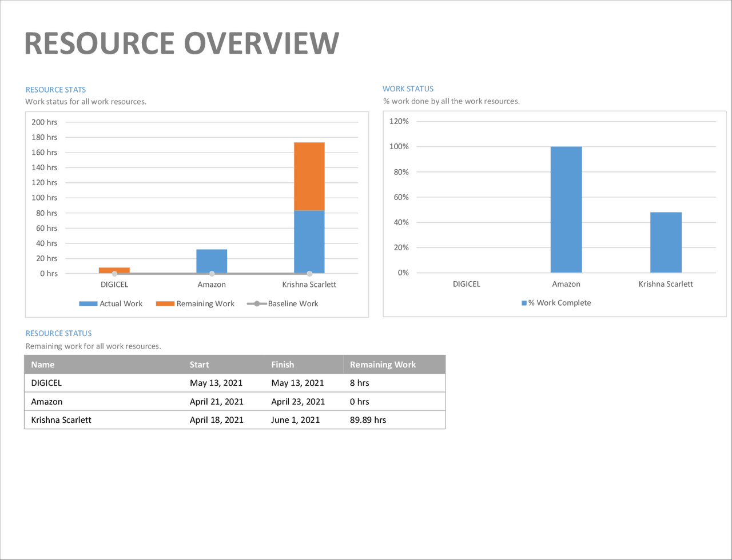Open the Finish column header options

point(283,364)
